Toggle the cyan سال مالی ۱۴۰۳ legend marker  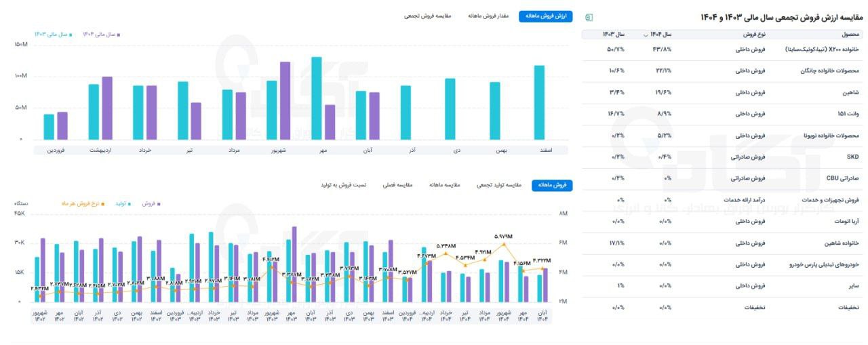[x=70, y=34]
